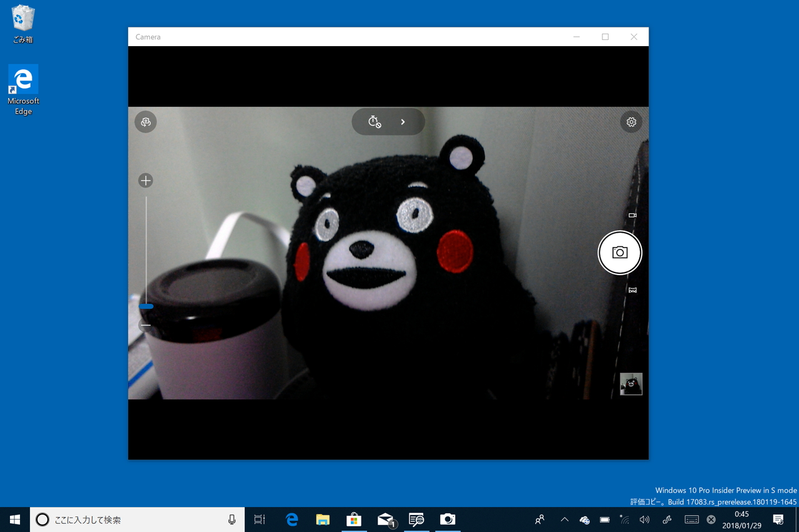Open the Camera app settings gear
This screenshot has width=799, height=532.
click(x=630, y=122)
